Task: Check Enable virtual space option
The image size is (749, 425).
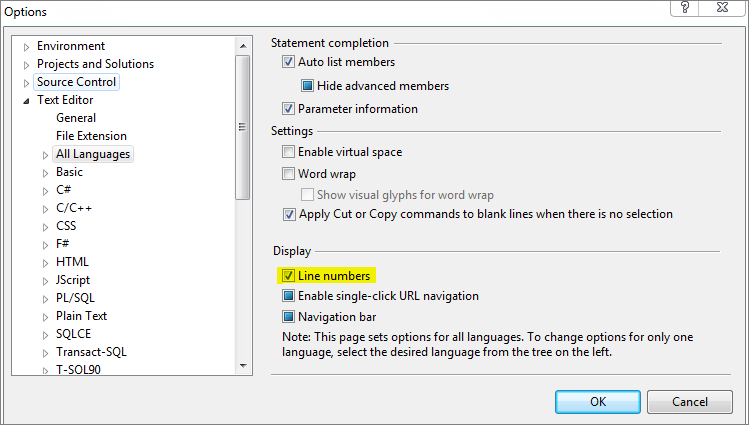Action: (288, 152)
